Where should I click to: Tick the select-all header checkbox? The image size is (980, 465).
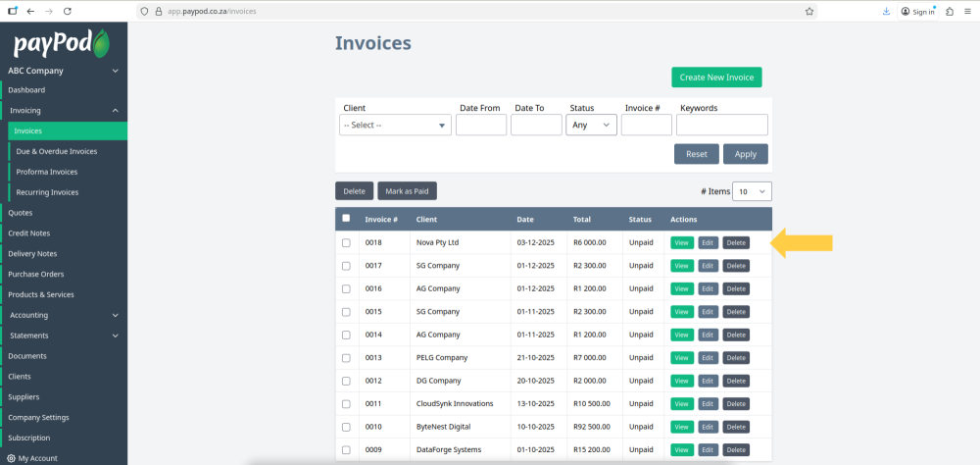[x=346, y=219]
